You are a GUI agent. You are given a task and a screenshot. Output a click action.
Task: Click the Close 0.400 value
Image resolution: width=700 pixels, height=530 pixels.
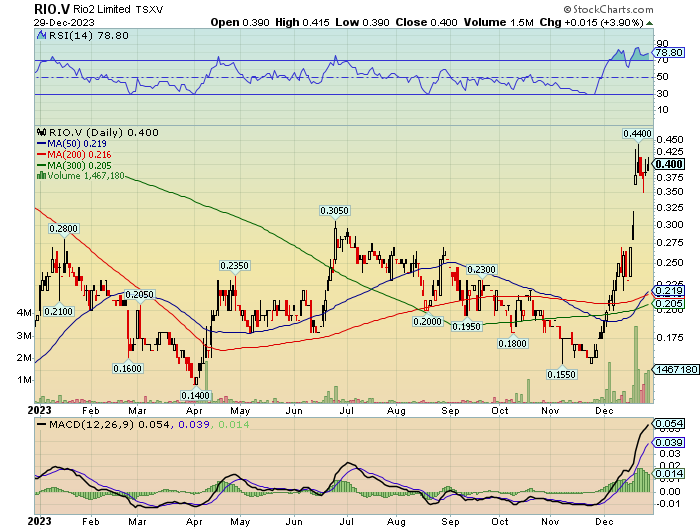click(426, 22)
